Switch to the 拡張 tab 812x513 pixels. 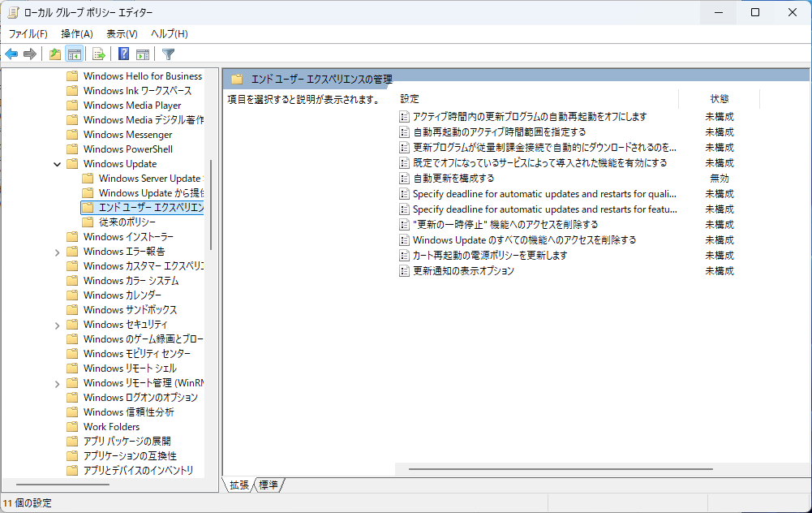coord(239,485)
